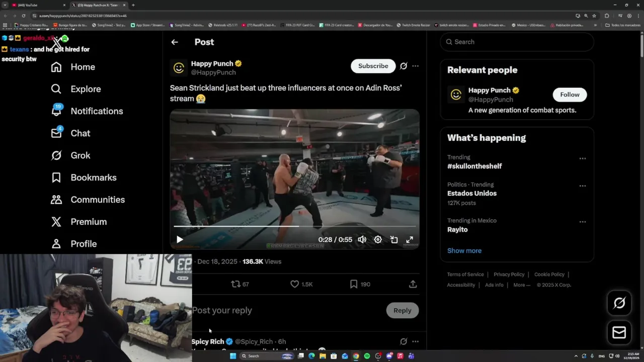
Task: Click the Reply button
Action: pyautogui.click(x=402, y=310)
